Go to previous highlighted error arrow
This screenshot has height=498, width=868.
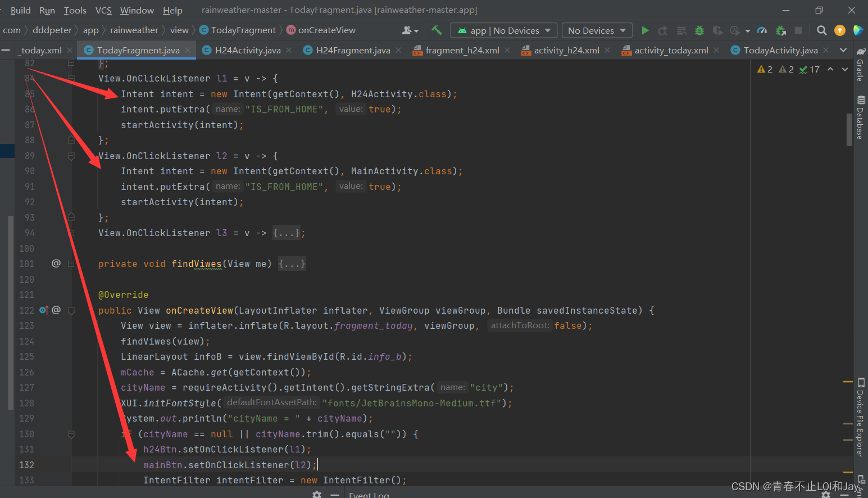tap(830, 69)
